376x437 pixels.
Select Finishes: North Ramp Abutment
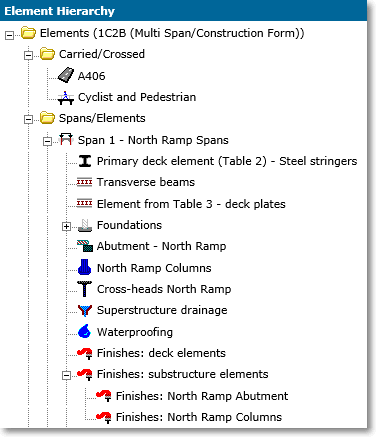coord(202,396)
